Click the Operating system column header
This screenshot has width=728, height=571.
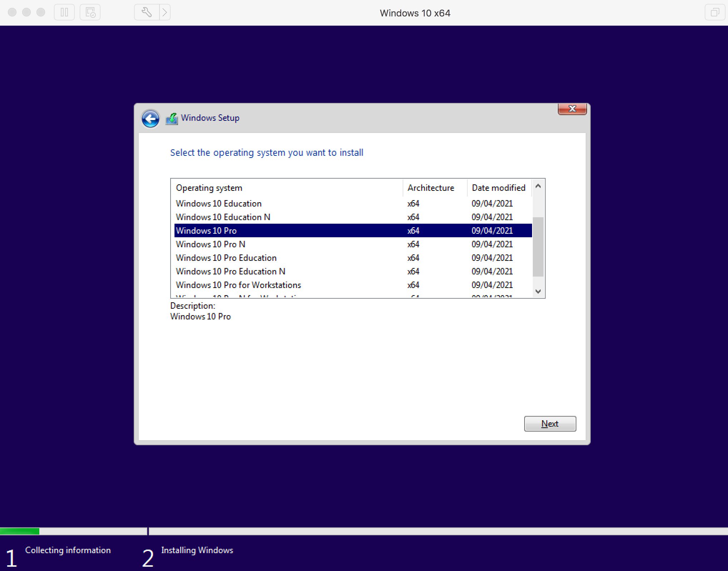[287, 188]
